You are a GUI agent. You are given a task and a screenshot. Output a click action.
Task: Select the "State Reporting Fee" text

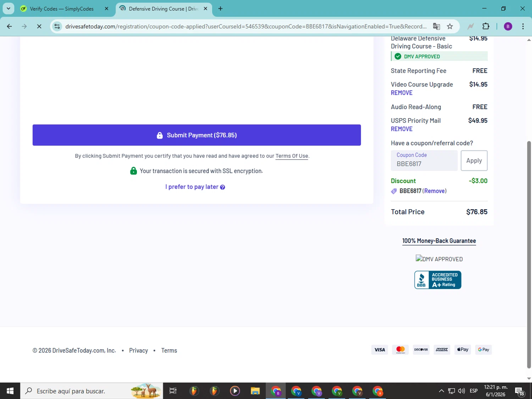click(419, 71)
